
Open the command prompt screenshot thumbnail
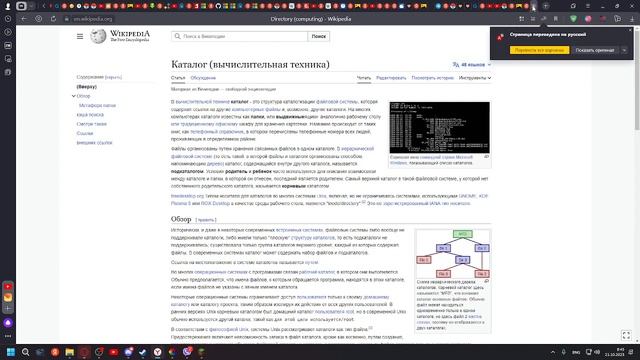[439, 127]
